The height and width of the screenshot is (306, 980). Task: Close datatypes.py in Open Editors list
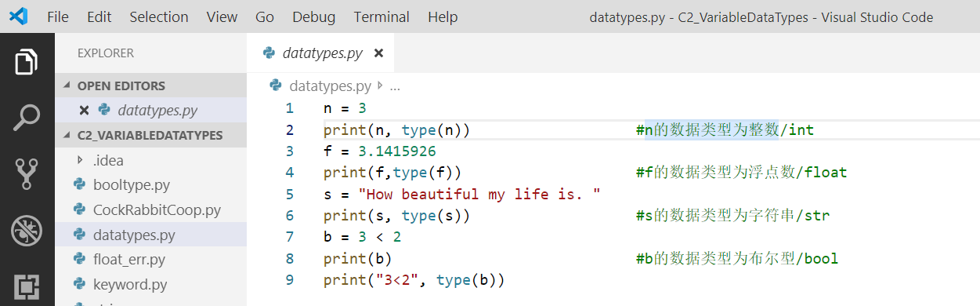pos(84,110)
